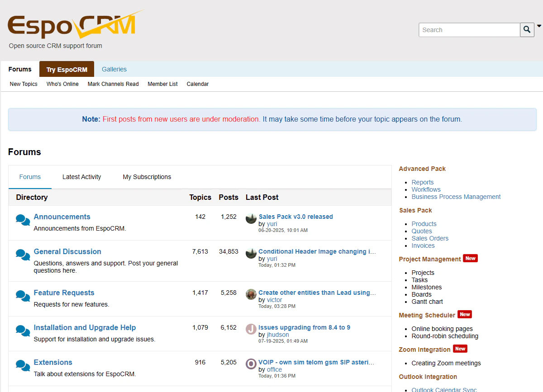Open the Calendar page

(198, 84)
